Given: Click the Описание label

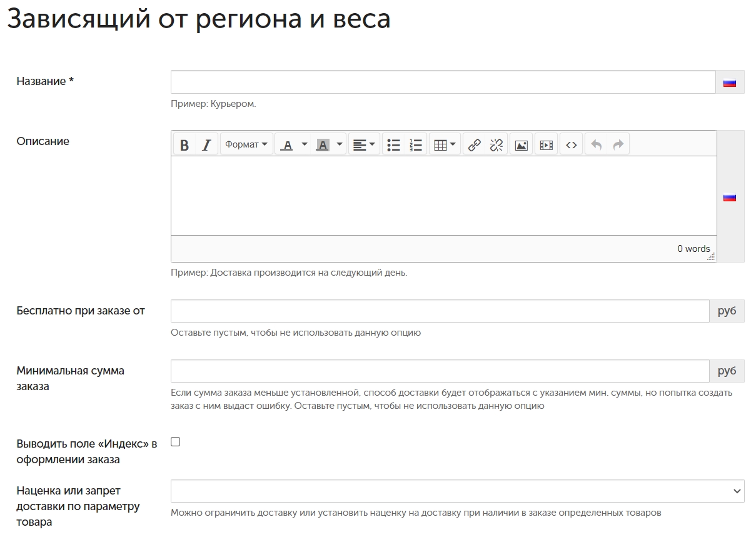Looking at the screenshot, I should tap(43, 141).
